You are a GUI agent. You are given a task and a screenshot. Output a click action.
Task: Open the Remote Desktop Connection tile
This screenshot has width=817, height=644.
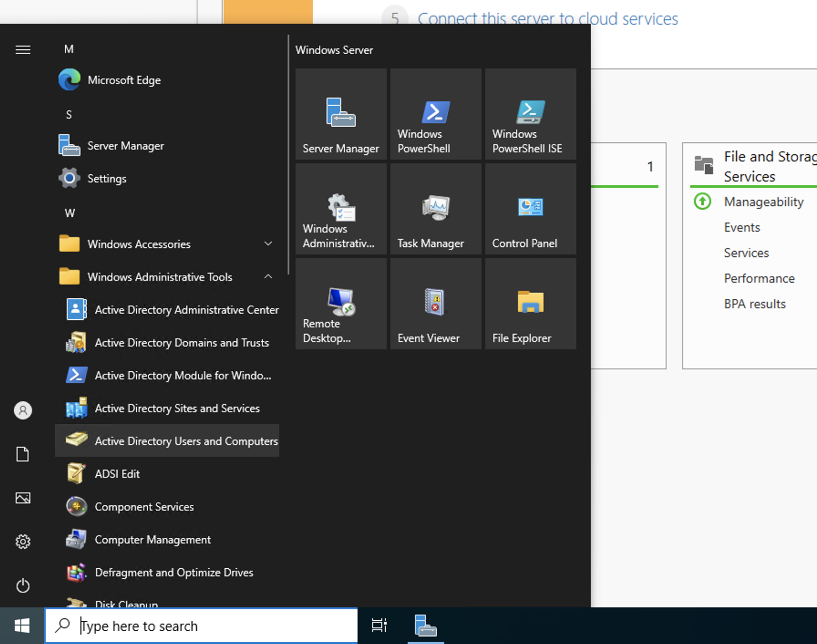pos(341,304)
